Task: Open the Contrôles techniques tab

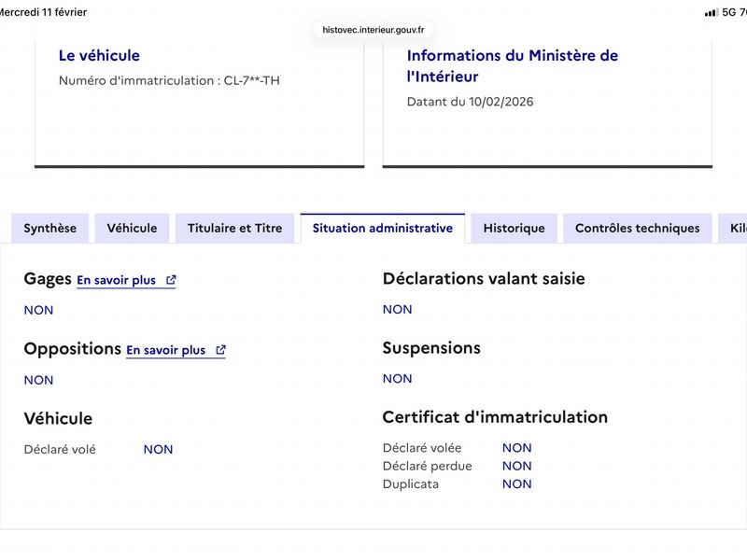Action: click(x=637, y=229)
